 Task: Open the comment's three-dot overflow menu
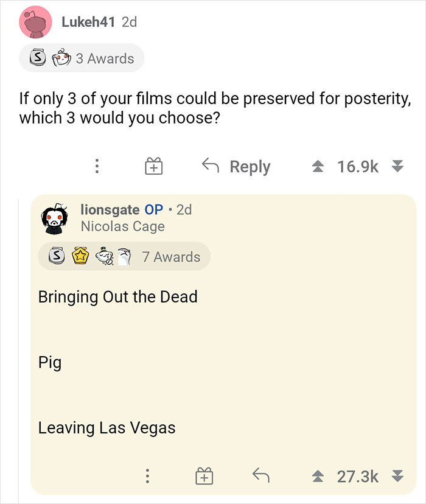[147, 475]
